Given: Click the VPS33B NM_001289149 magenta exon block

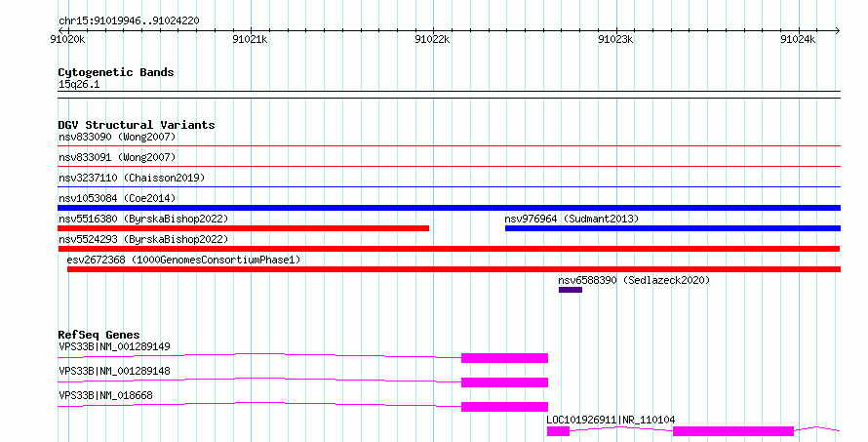Looking at the screenshot, I should click(505, 358).
